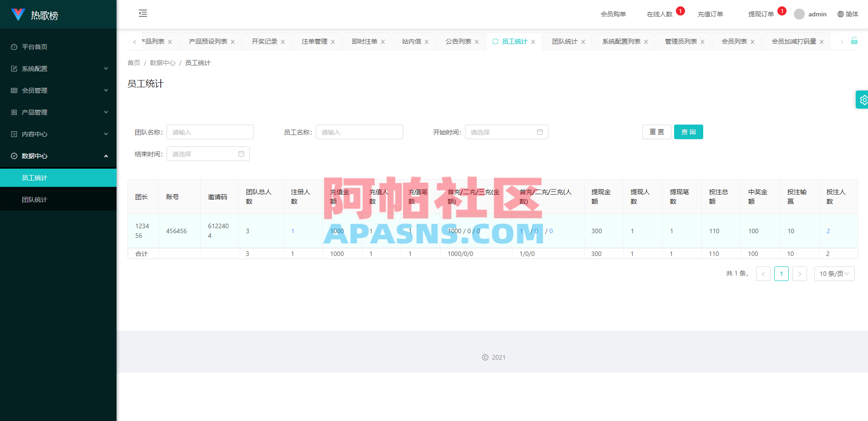Open 会员购单 in the top bar

tap(613, 14)
